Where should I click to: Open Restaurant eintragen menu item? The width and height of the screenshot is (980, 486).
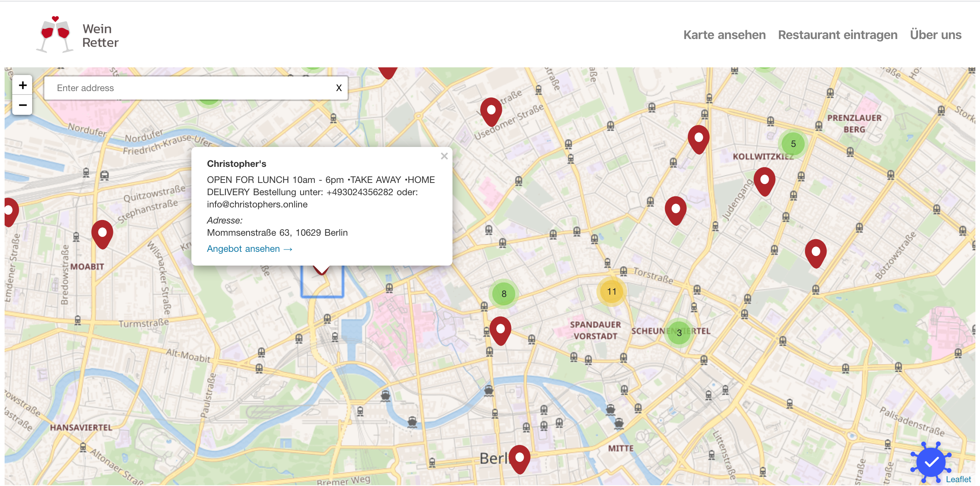[838, 35]
